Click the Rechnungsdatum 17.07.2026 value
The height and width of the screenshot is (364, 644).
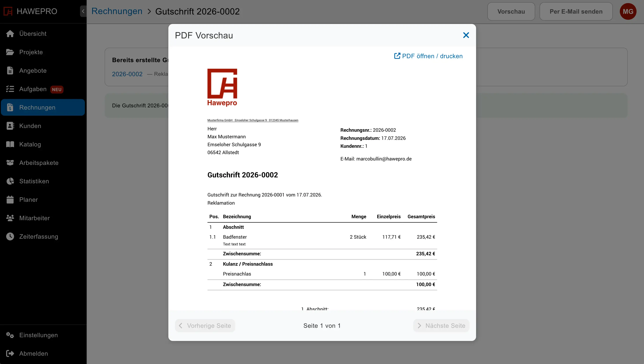tap(393, 138)
